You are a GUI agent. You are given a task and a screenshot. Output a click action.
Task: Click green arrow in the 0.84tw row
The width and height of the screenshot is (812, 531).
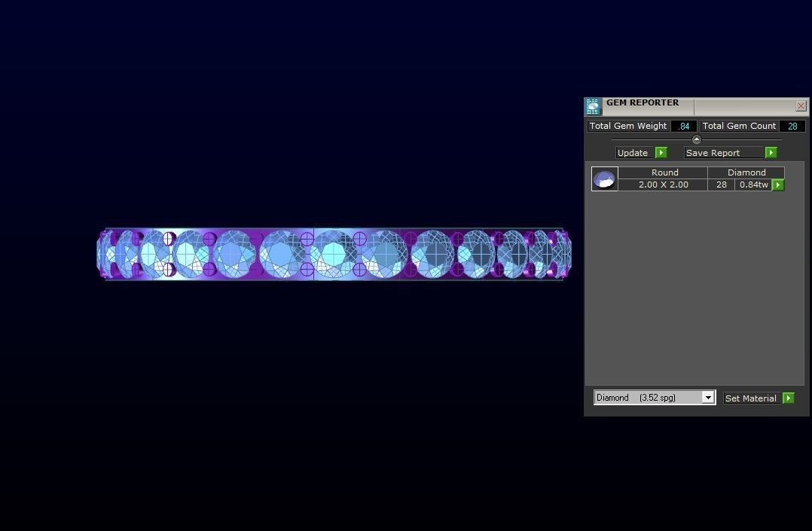pos(778,185)
